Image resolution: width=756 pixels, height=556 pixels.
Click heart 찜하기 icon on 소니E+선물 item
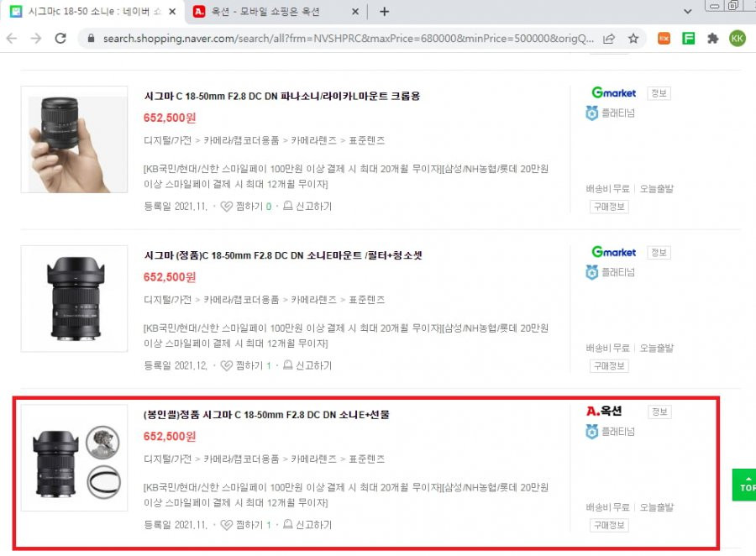tap(227, 525)
